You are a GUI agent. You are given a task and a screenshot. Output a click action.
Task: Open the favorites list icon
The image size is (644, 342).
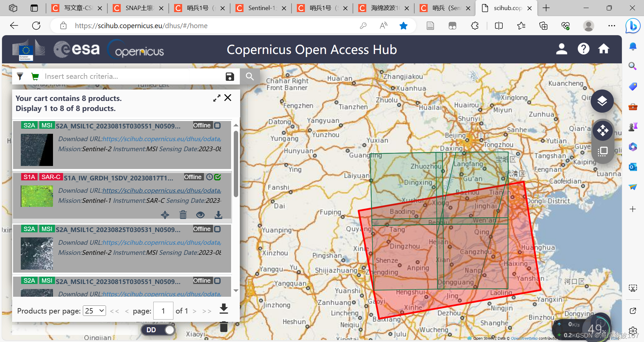pyautogui.click(x=521, y=26)
